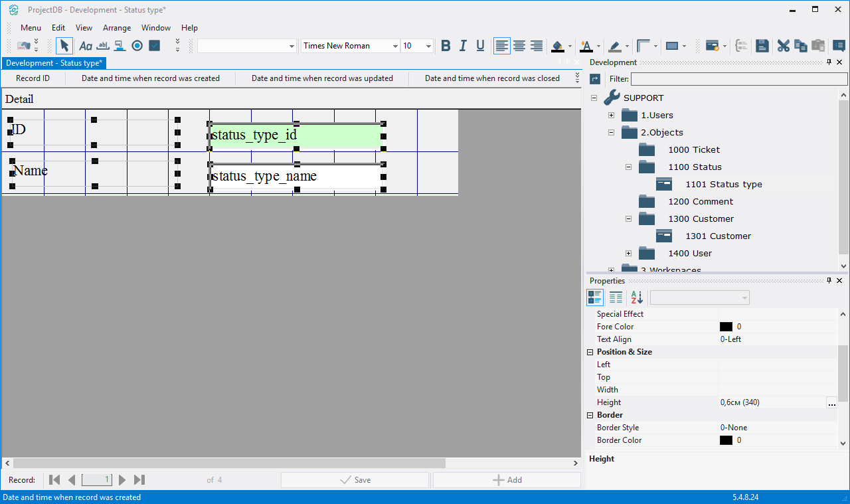The height and width of the screenshot is (504, 850).
Task: Toggle Bold text formatting
Action: click(x=446, y=46)
